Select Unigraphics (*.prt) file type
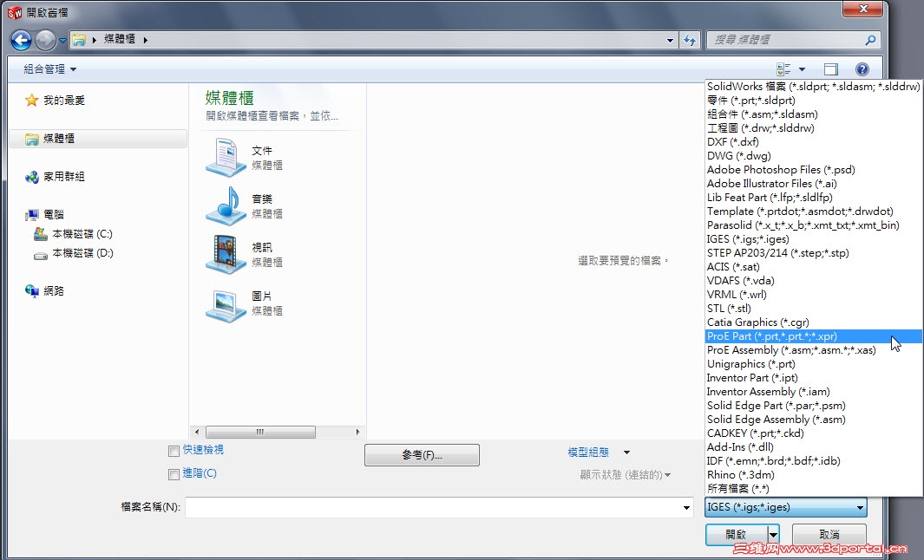924x560 pixels. (x=814, y=364)
